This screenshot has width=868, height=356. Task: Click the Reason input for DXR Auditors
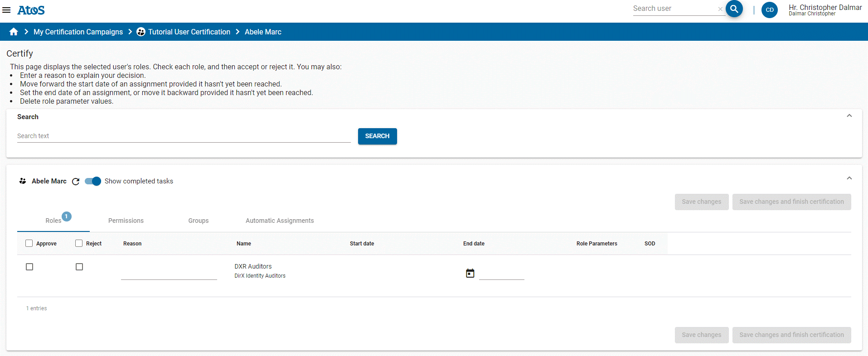click(x=169, y=274)
